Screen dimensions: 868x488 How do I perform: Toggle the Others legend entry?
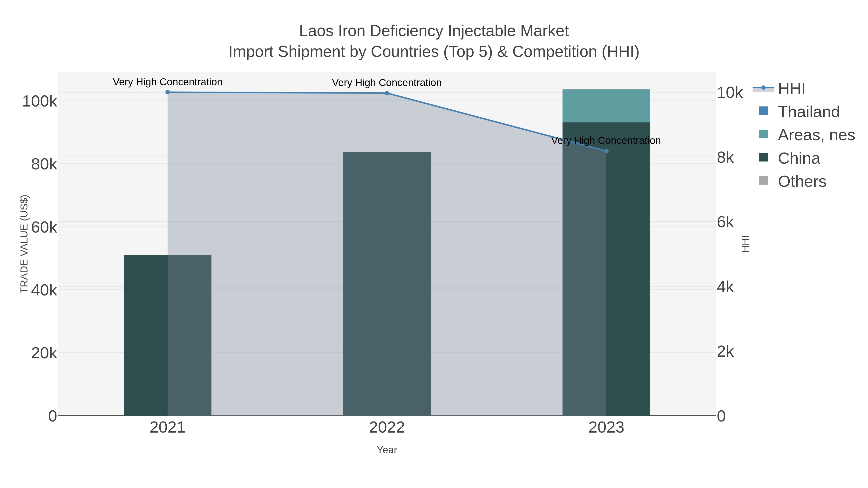(x=792, y=181)
